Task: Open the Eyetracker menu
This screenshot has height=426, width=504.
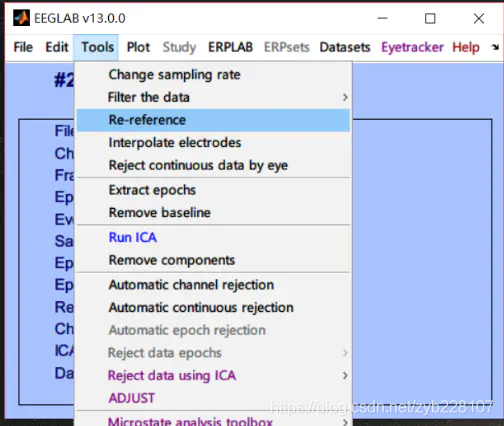Action: 412,47
